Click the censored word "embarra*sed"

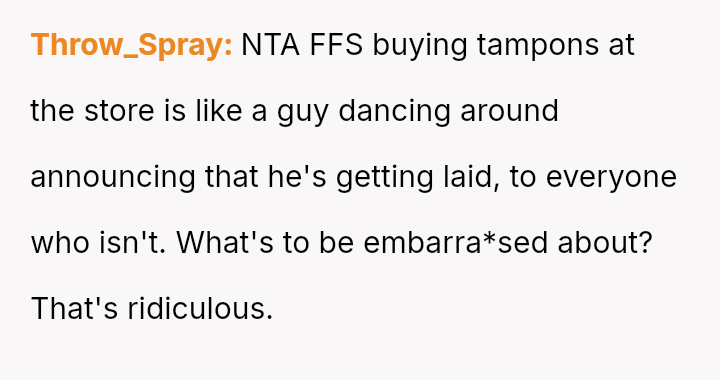tap(456, 242)
